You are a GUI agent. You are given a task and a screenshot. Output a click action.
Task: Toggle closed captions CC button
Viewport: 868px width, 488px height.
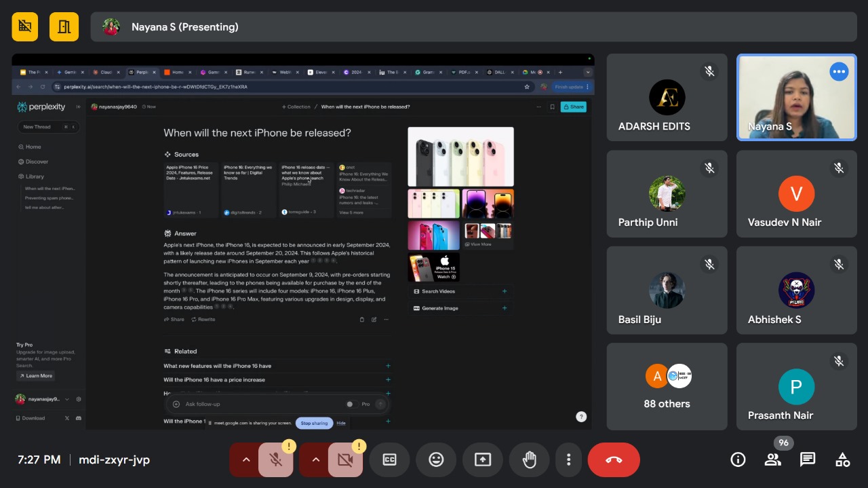point(389,459)
